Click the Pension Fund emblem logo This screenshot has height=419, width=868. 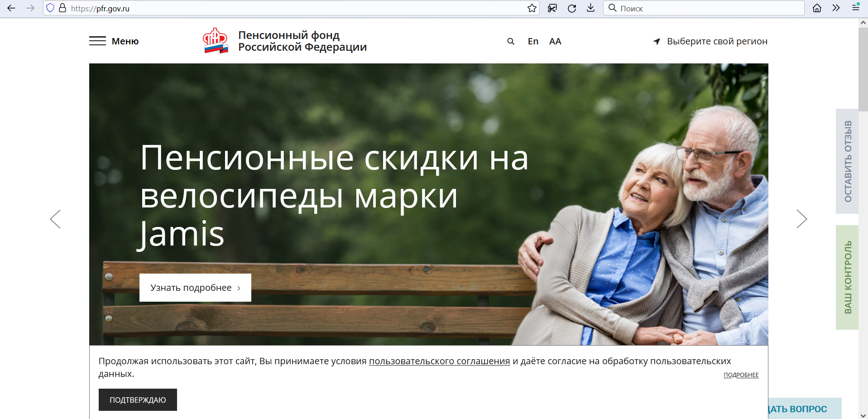click(x=216, y=41)
